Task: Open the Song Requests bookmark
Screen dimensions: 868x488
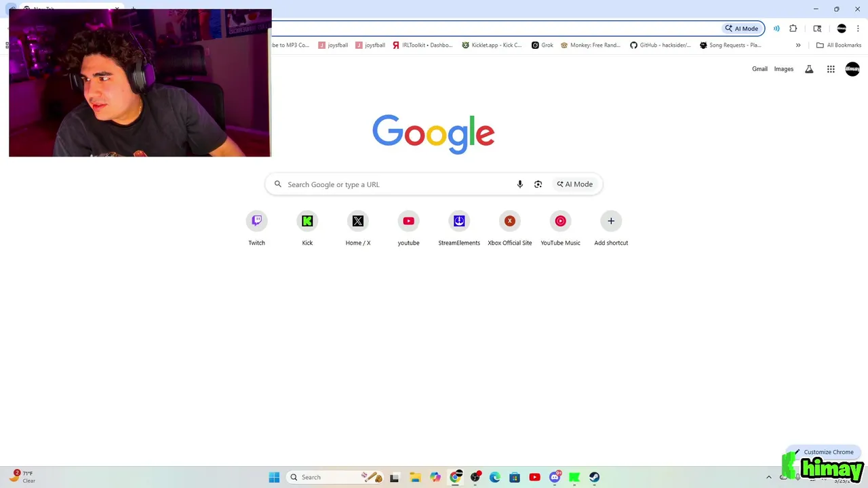Action: (730, 45)
